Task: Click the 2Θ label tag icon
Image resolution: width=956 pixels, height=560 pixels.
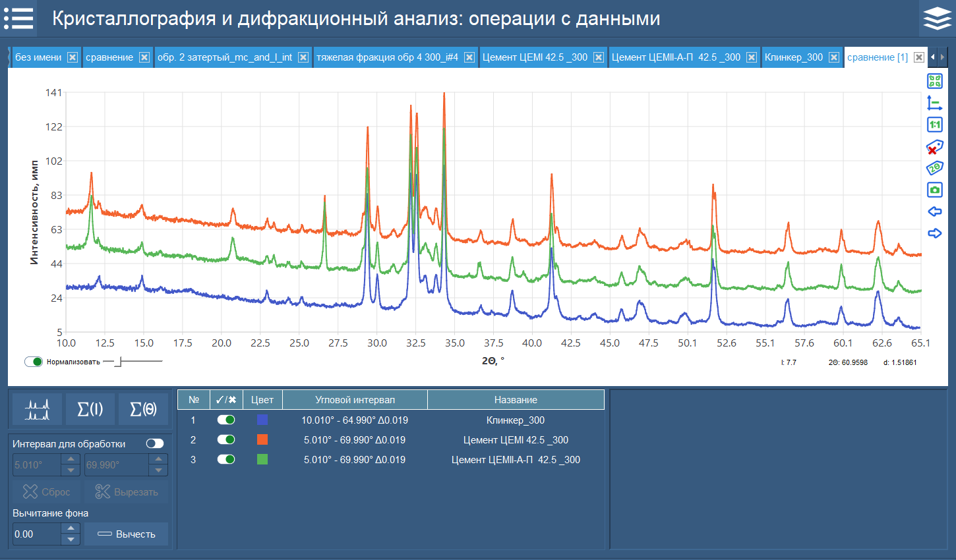Action: (x=935, y=168)
